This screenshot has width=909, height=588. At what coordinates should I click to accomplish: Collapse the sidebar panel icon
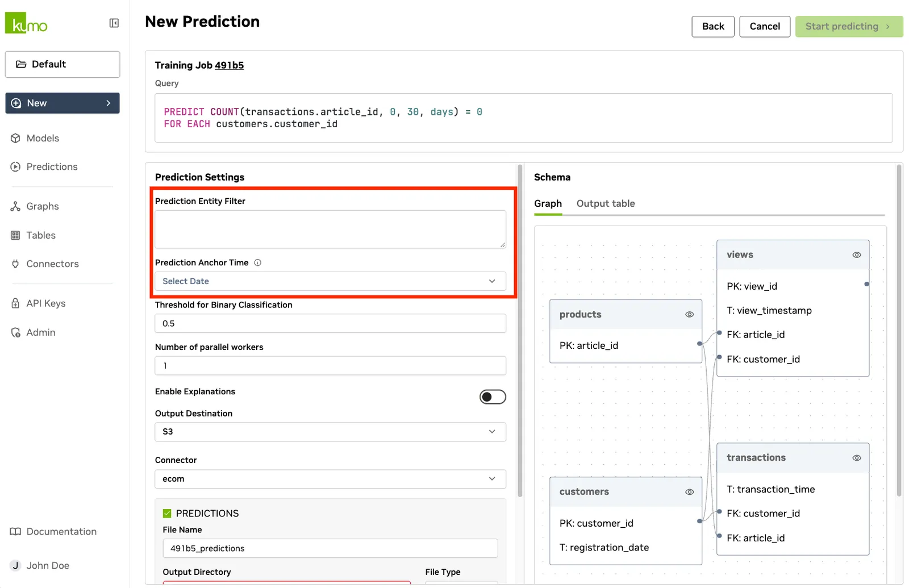114,23
